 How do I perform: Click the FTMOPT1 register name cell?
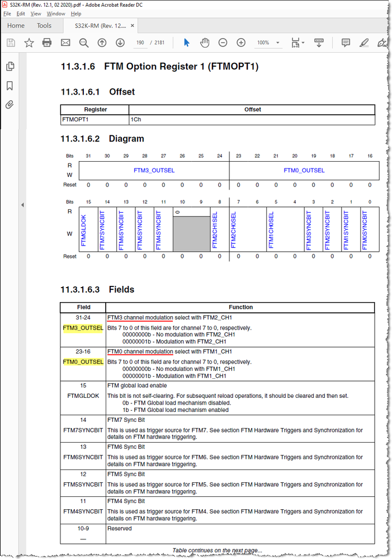tap(95, 119)
